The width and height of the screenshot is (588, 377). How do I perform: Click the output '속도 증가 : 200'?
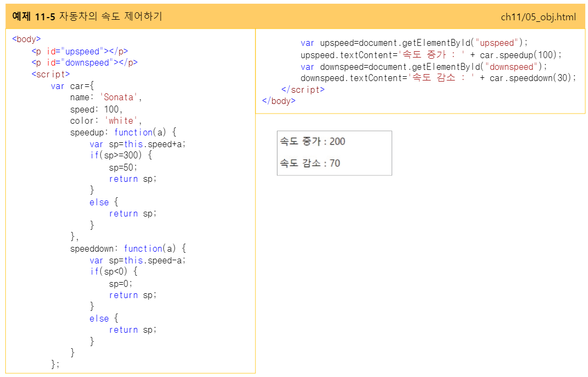(312, 141)
